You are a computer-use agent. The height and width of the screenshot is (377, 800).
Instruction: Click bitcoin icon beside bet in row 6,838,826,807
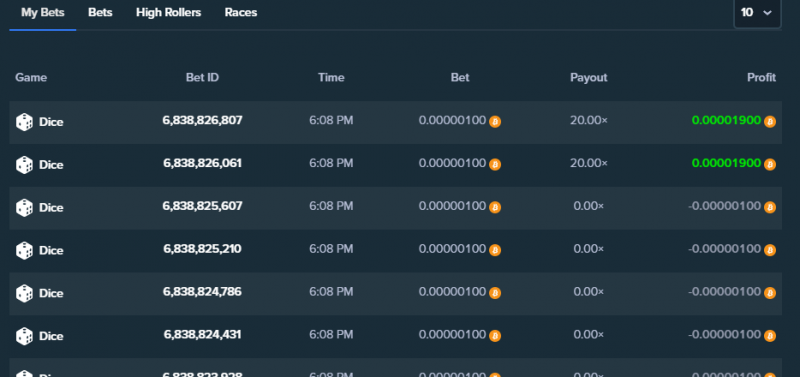[495, 121]
